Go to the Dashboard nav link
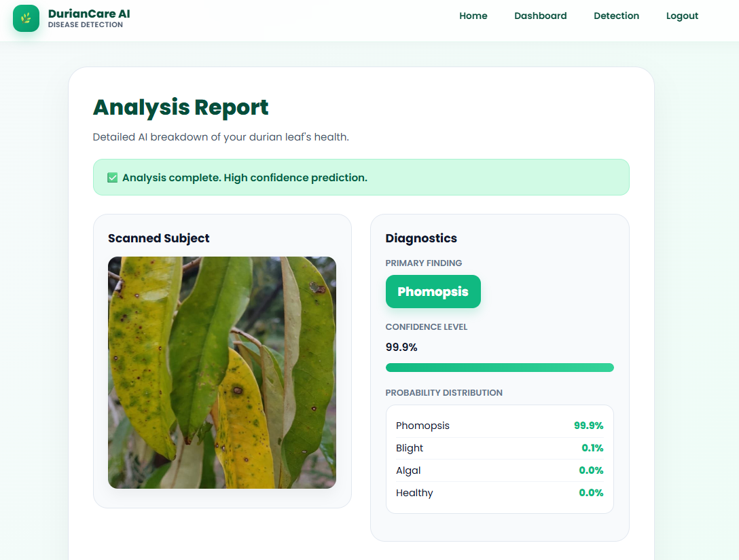The height and width of the screenshot is (560, 739). pyautogui.click(x=540, y=16)
